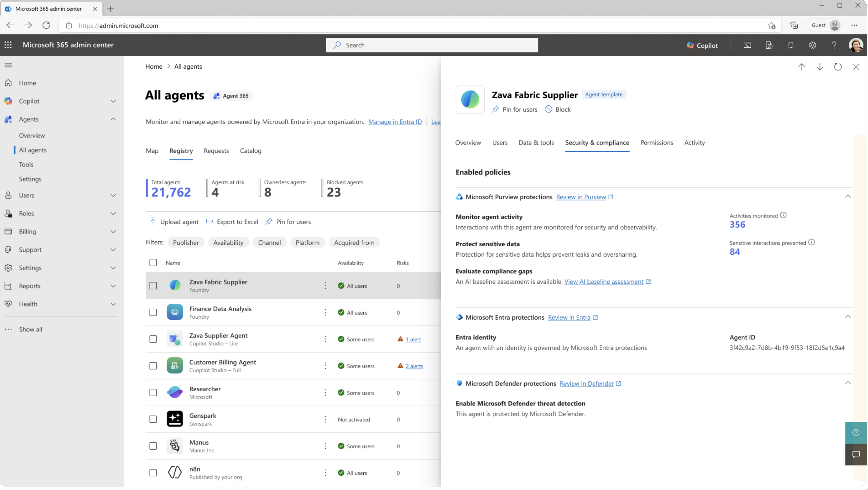Collapse the navigation menu hamburger icon
Image resolution: width=868 pixels, height=490 pixels.
(x=8, y=65)
